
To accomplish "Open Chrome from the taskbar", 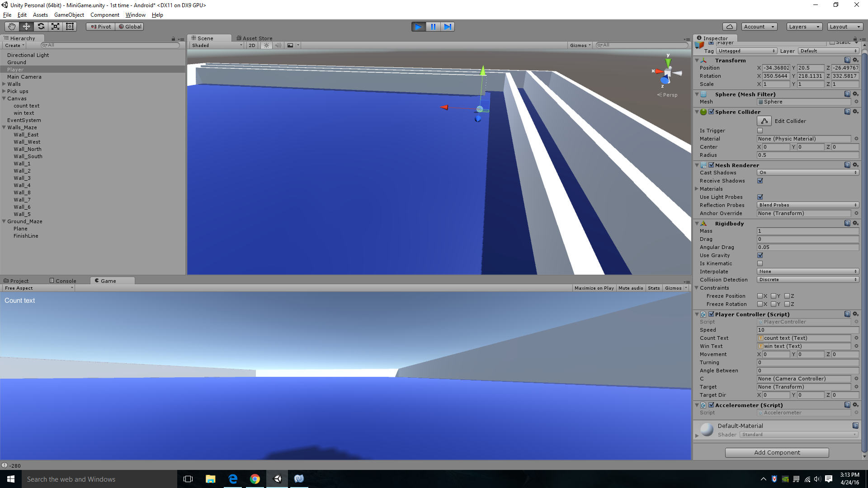I will pos(255,479).
